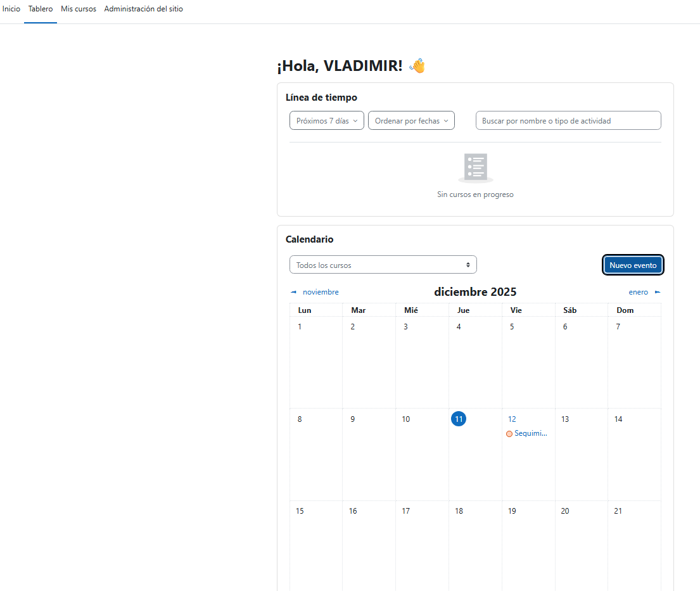Select highlighted day 11 in calendar
Viewport: 700px width, 591px height.
click(x=459, y=419)
